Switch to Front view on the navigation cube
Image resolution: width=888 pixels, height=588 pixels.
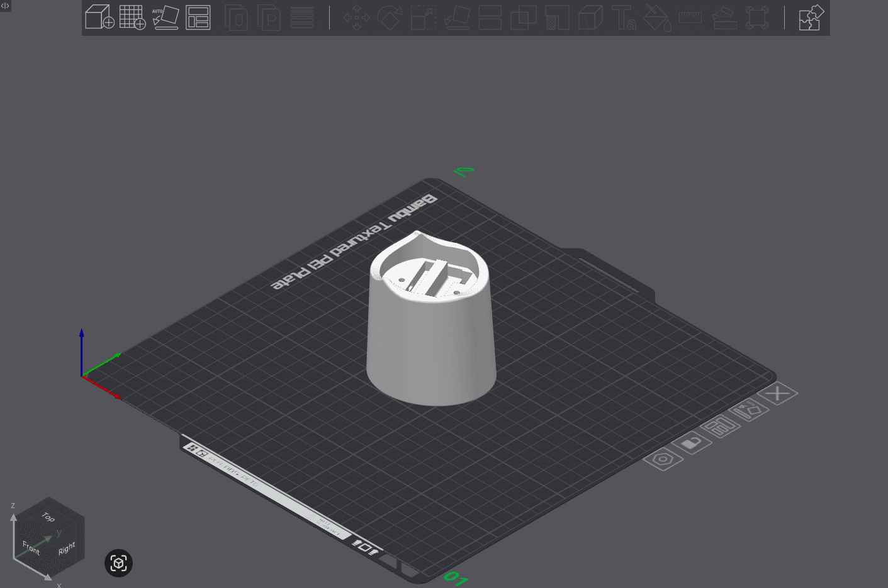point(30,547)
